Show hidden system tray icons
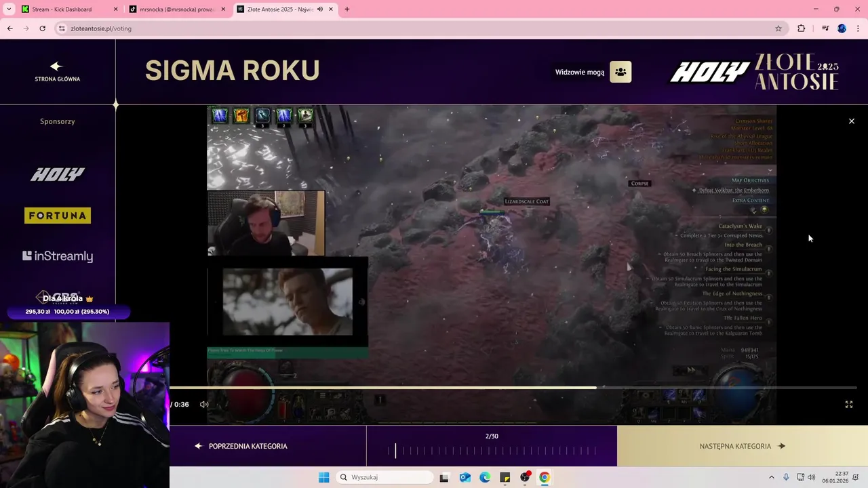The width and height of the screenshot is (868, 488). pyautogui.click(x=771, y=477)
